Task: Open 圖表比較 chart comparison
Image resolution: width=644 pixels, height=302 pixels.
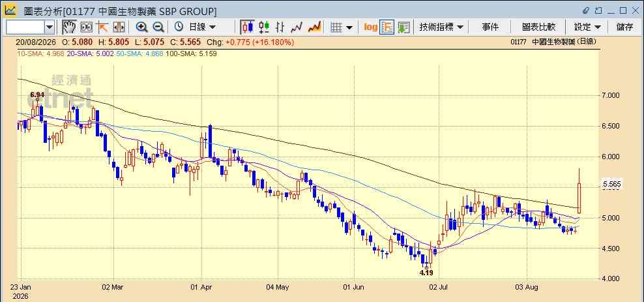Action: coord(538,27)
